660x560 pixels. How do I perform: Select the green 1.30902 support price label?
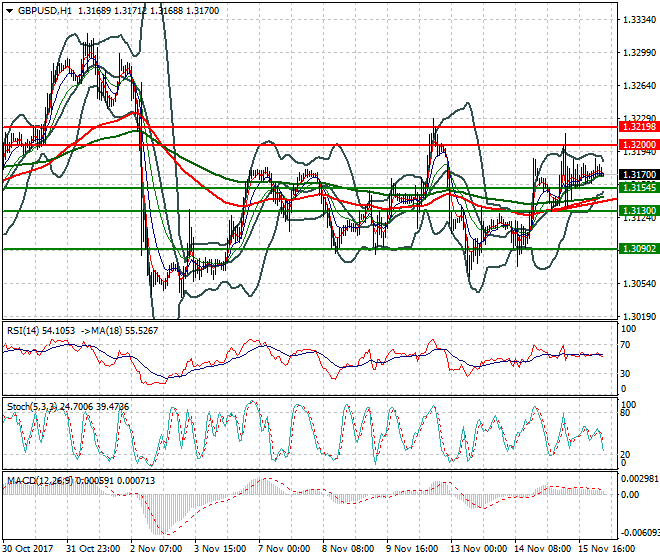coord(639,249)
